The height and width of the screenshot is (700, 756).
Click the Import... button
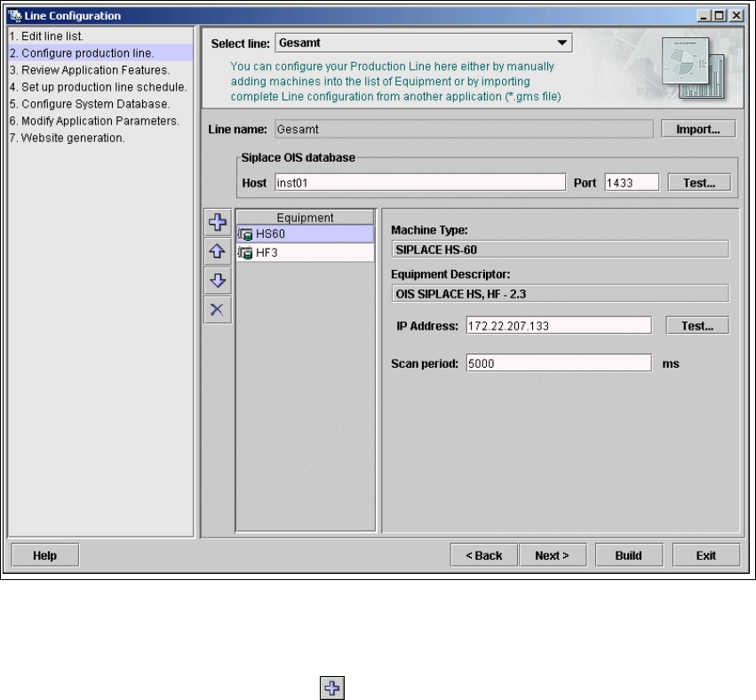698,129
